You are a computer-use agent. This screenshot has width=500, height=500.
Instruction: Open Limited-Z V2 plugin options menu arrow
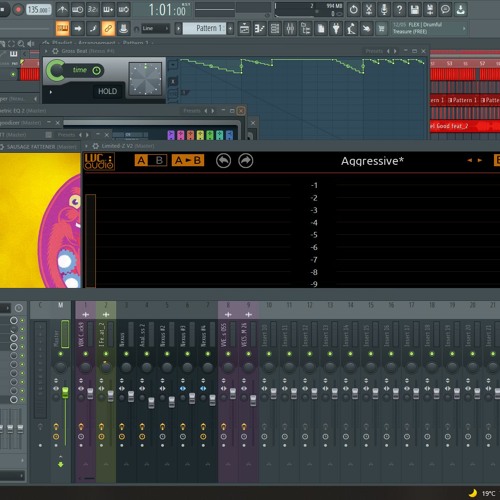86,146
